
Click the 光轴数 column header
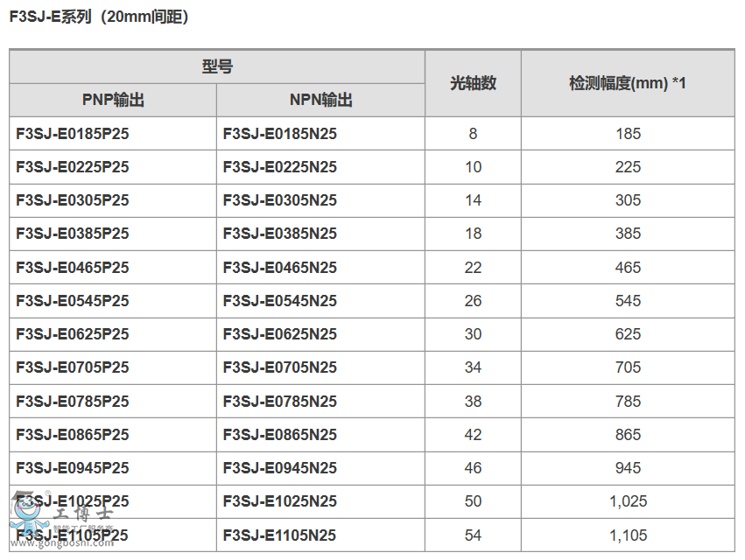click(x=473, y=83)
